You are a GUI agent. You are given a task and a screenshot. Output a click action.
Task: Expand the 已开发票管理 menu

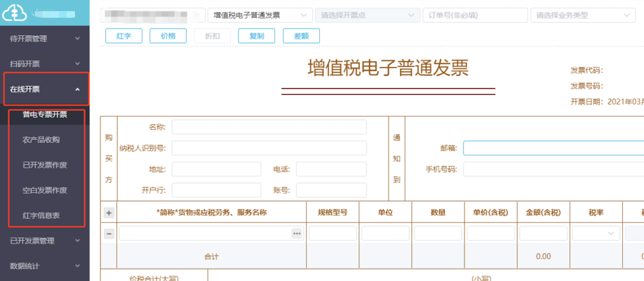(x=45, y=241)
